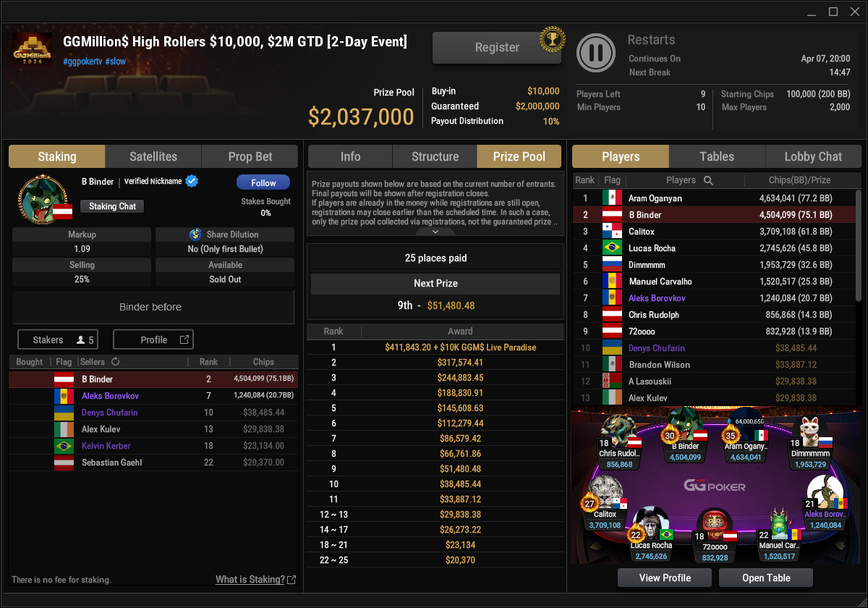
Task: Select Aram Oganyan row in players list
Action: point(713,198)
